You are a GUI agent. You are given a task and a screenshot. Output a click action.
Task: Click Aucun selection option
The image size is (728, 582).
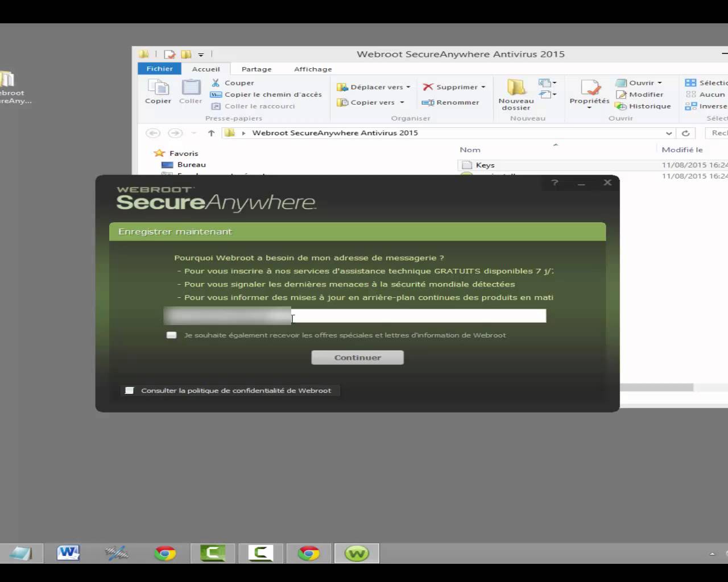pyautogui.click(x=705, y=94)
